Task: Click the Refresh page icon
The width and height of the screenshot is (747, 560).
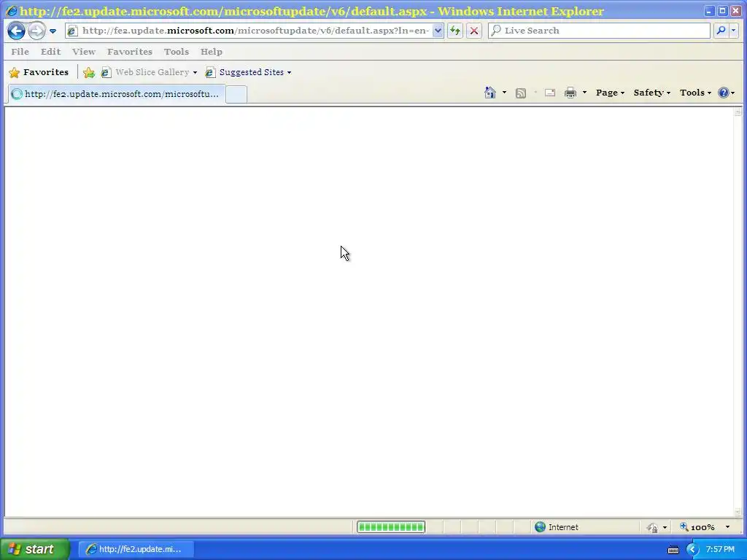Action: [x=455, y=31]
